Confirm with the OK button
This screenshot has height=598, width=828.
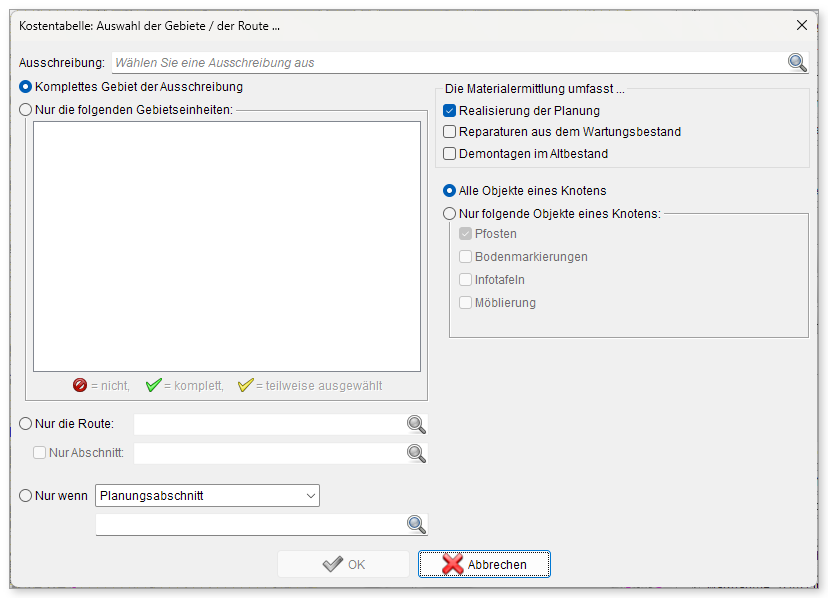[x=344, y=564]
